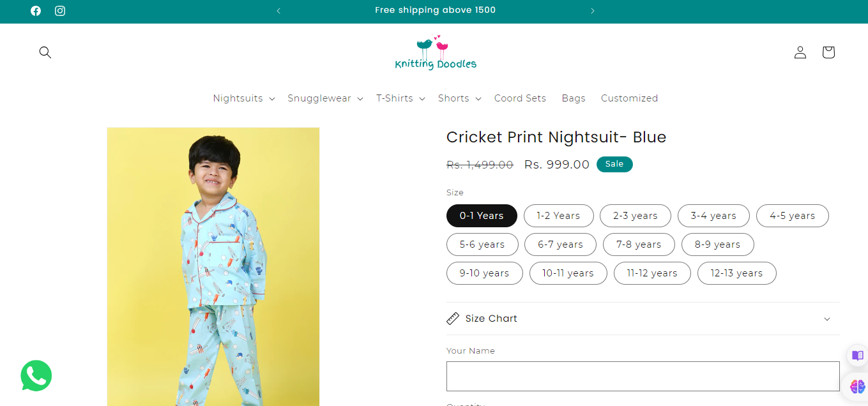Open the Facebook page icon
This screenshot has width=868, height=406.
point(36,11)
